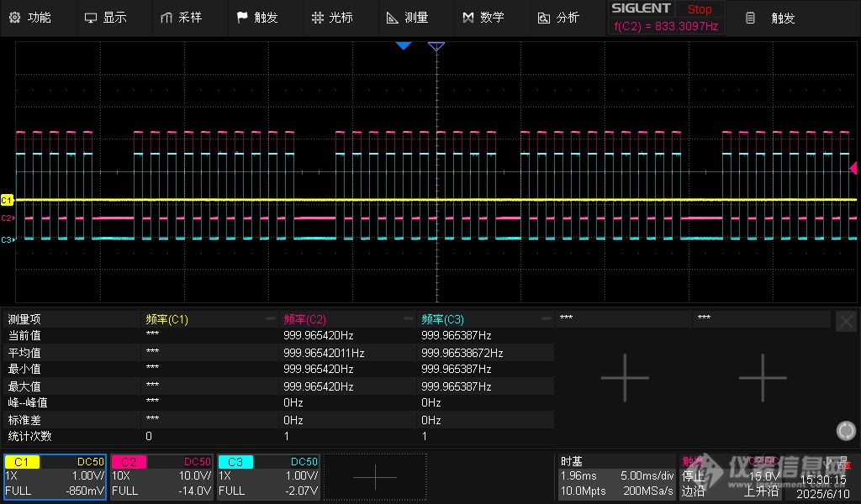Add measurement in first empty plus slot
Viewport: 861px width, 504px height.
tap(624, 377)
